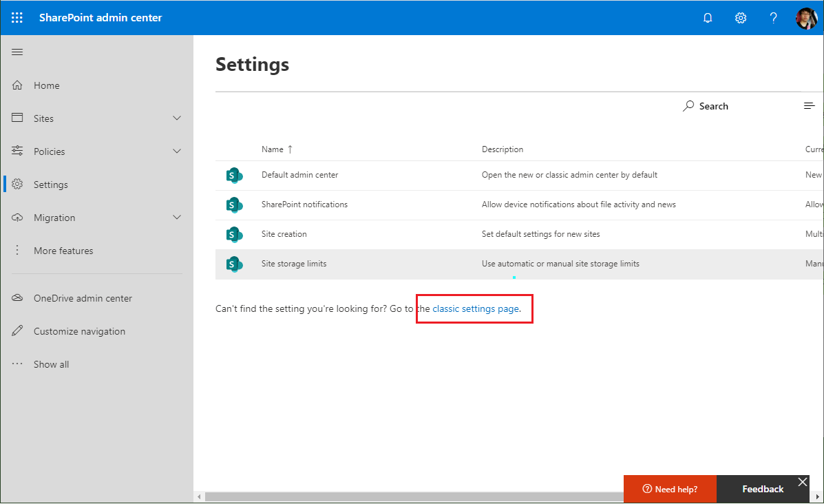
Task: Open More features in navigation
Action: [63, 251]
